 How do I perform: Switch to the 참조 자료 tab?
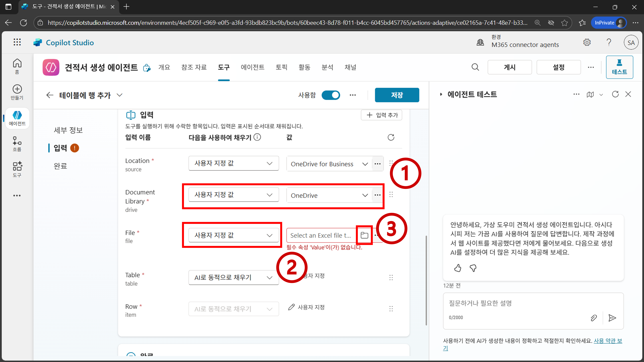(x=194, y=67)
